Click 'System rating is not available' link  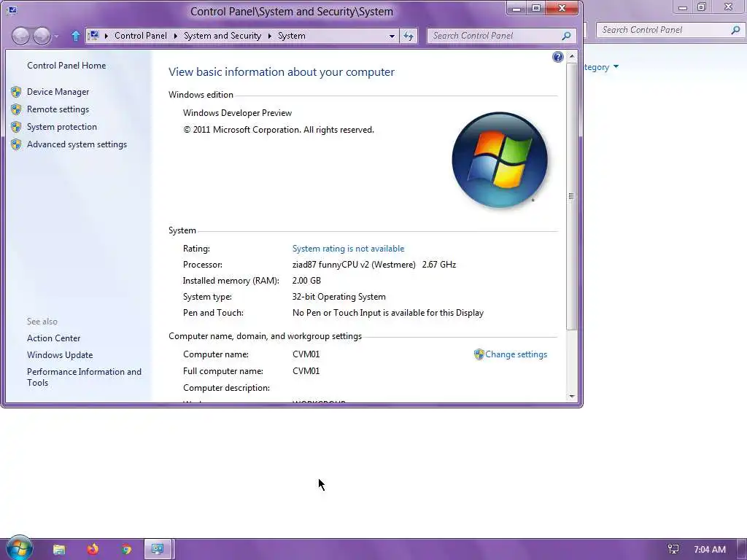pyautogui.click(x=348, y=249)
